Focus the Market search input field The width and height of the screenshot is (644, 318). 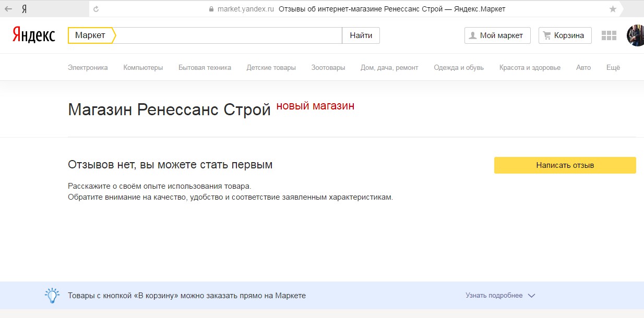click(x=229, y=35)
